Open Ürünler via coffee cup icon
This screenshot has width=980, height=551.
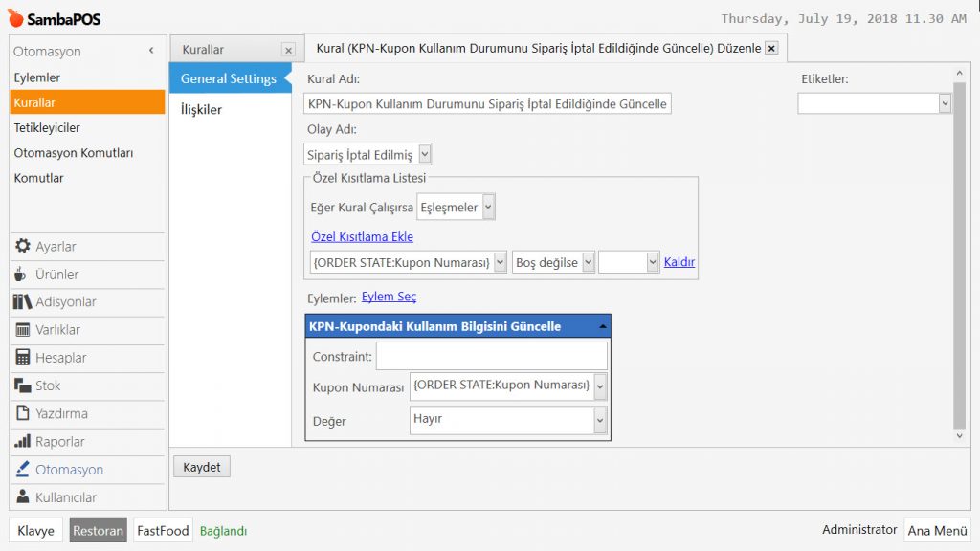[23, 275]
